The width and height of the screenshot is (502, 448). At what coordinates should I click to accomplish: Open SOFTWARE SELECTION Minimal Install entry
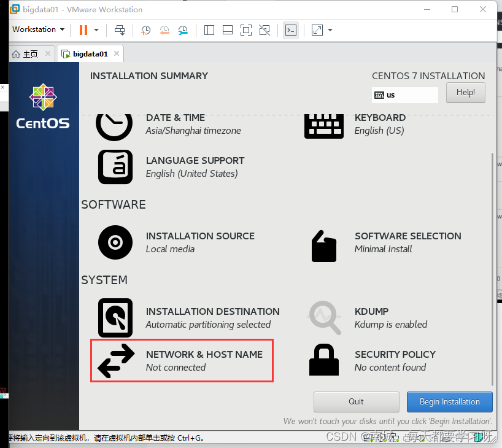407,243
